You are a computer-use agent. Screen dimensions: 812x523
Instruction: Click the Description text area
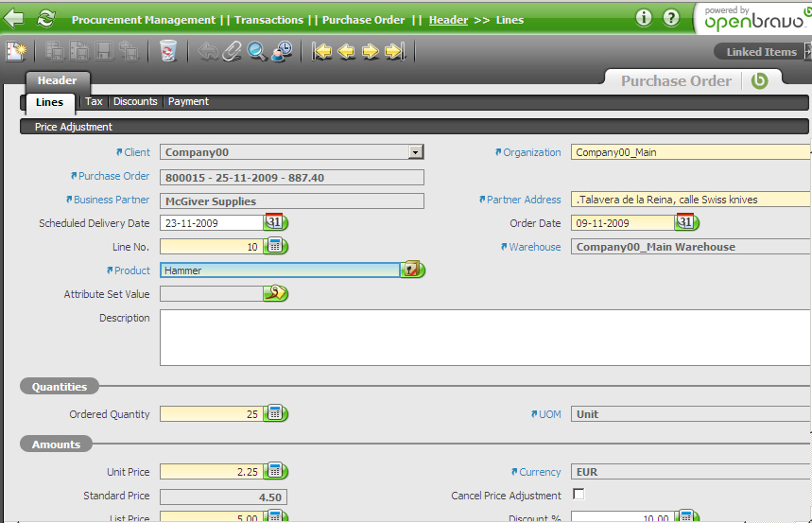point(485,338)
